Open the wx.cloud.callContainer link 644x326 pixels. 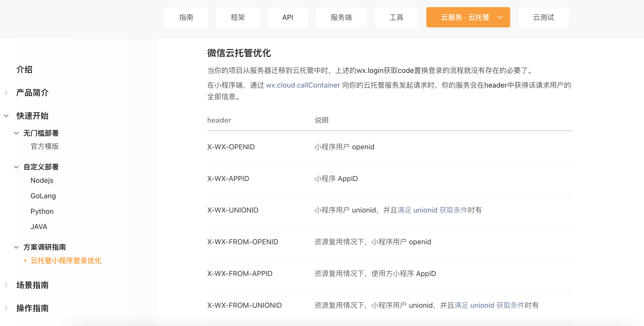pyautogui.click(x=303, y=85)
